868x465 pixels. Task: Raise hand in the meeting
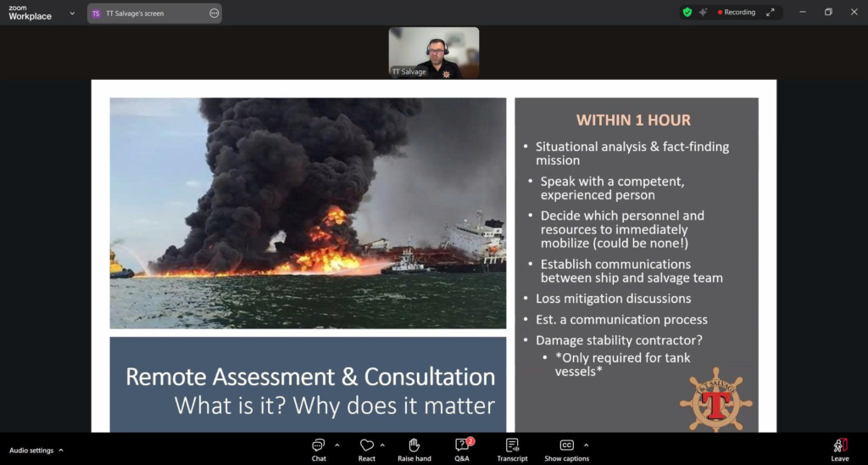[415, 445]
